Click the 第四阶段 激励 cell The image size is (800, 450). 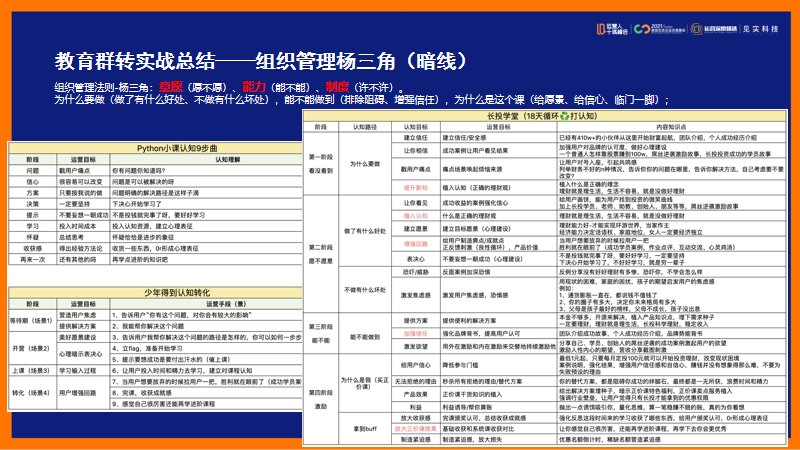point(321,399)
